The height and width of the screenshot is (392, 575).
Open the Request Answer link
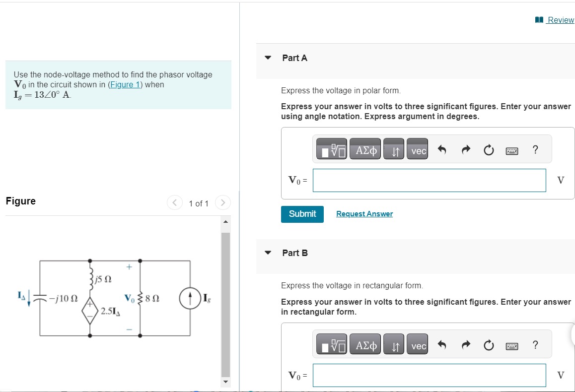[364, 213]
